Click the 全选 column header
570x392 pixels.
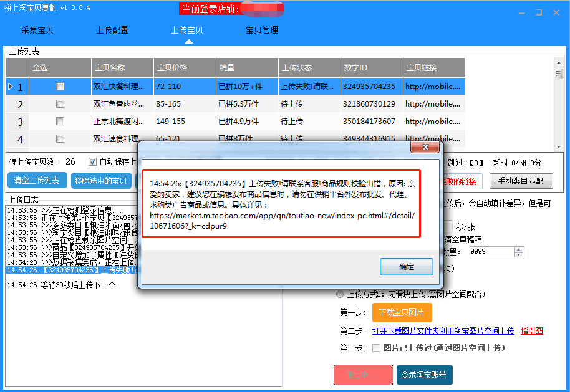point(60,67)
